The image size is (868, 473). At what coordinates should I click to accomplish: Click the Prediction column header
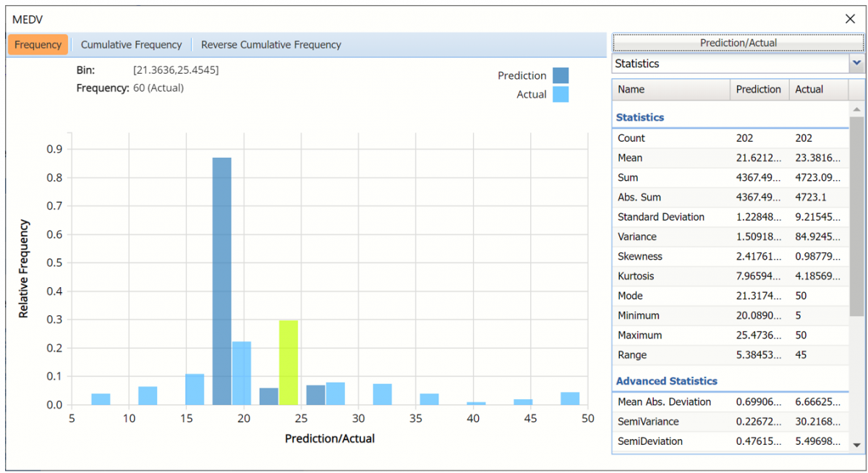(758, 90)
